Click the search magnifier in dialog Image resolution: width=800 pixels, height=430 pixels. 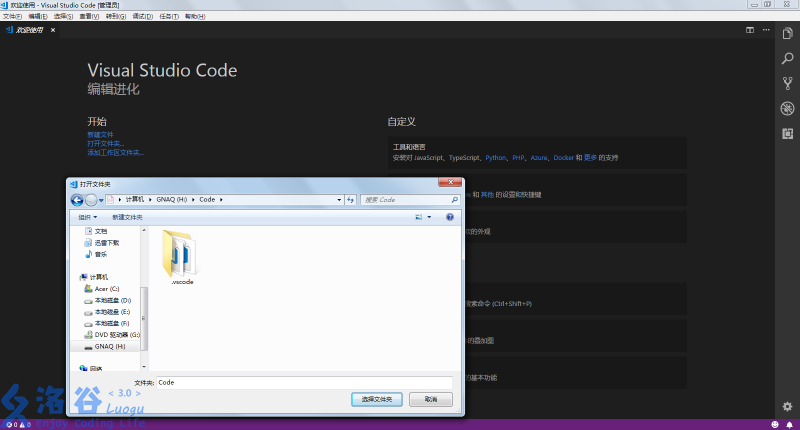coord(455,200)
